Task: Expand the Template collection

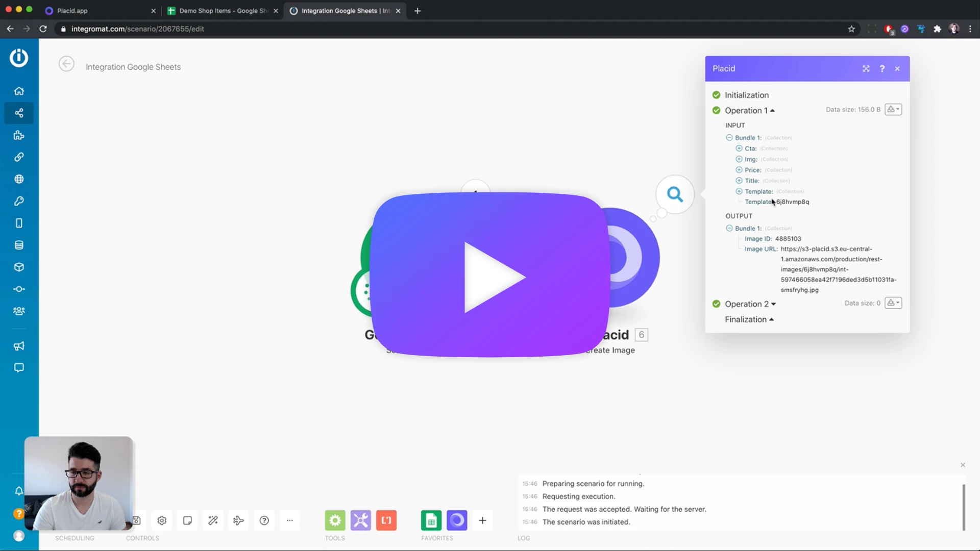Action: tap(739, 191)
